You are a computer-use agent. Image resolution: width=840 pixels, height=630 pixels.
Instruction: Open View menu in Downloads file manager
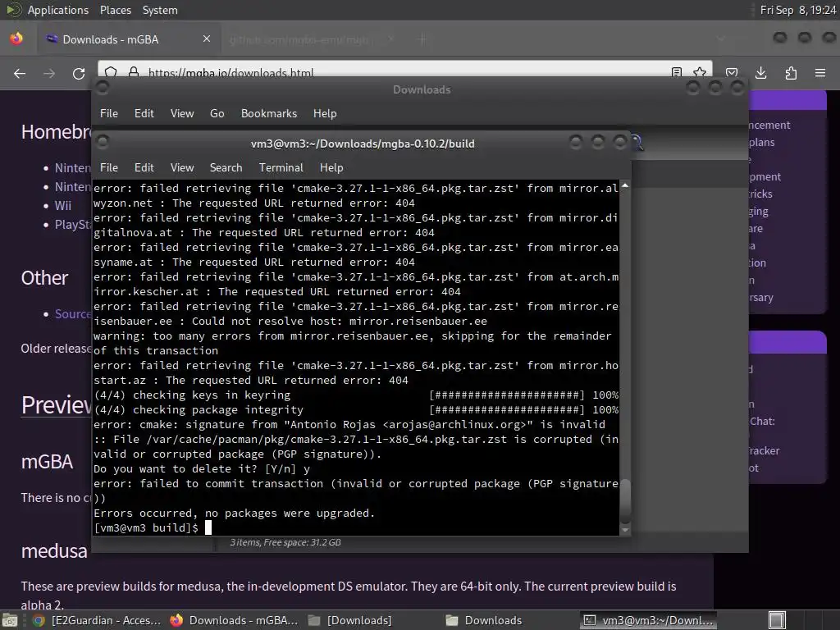click(182, 113)
